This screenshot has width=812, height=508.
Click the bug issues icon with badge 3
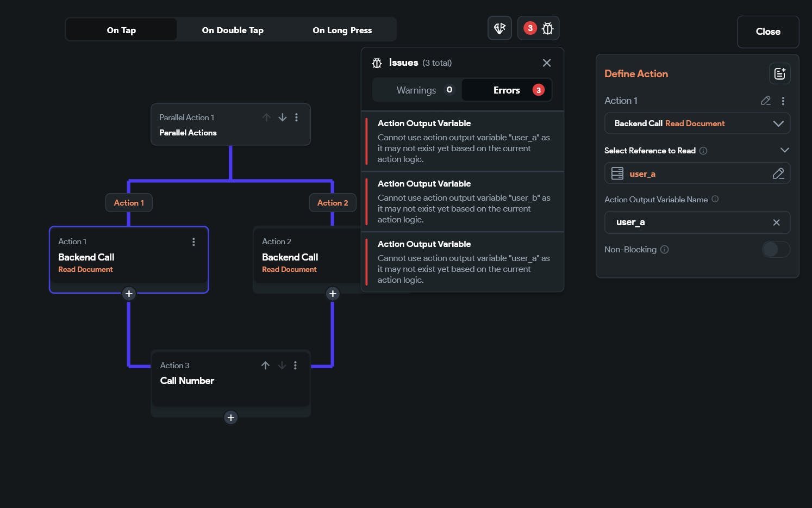(x=538, y=28)
